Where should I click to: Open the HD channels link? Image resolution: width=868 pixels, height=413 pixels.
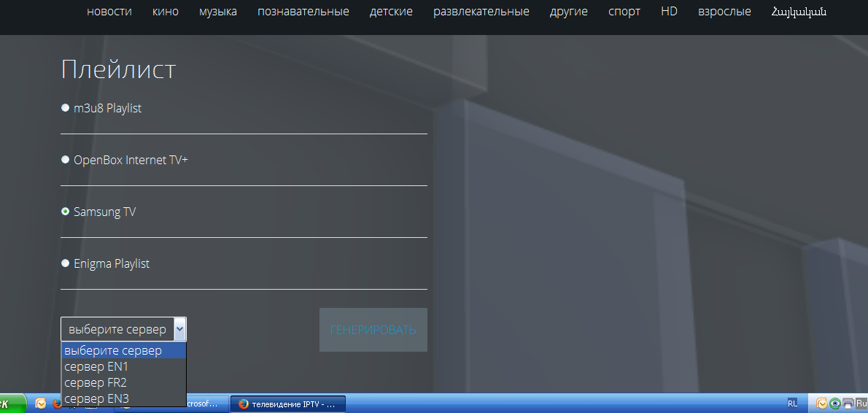[x=669, y=12]
